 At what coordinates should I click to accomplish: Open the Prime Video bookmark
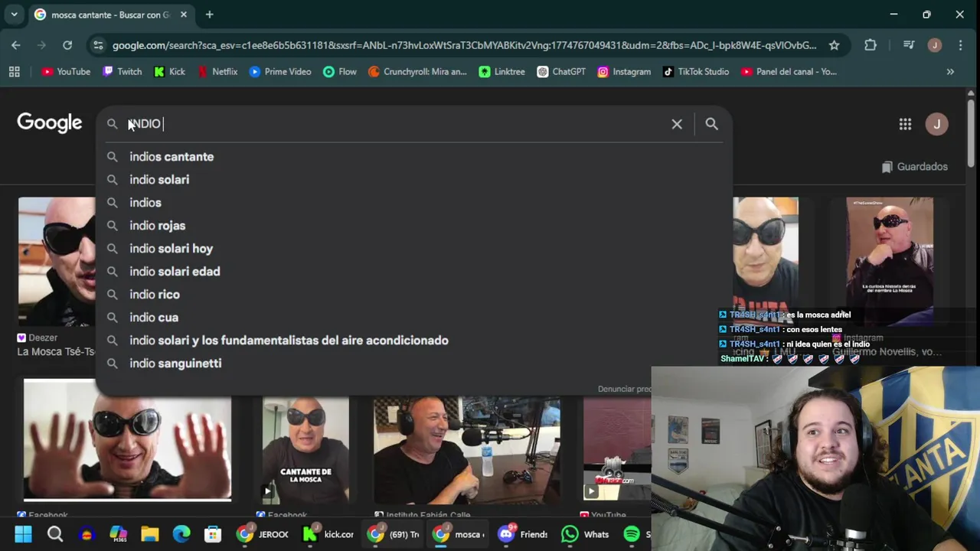(280, 71)
